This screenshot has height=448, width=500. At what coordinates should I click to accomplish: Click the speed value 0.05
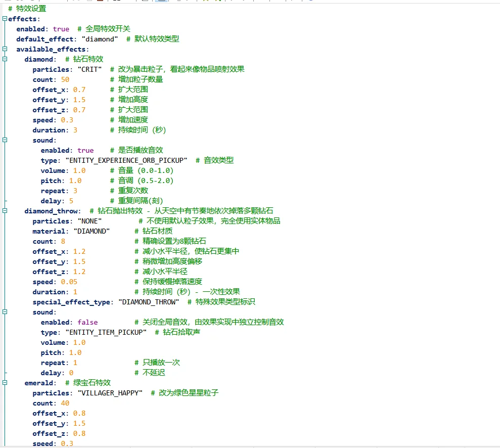(69, 282)
